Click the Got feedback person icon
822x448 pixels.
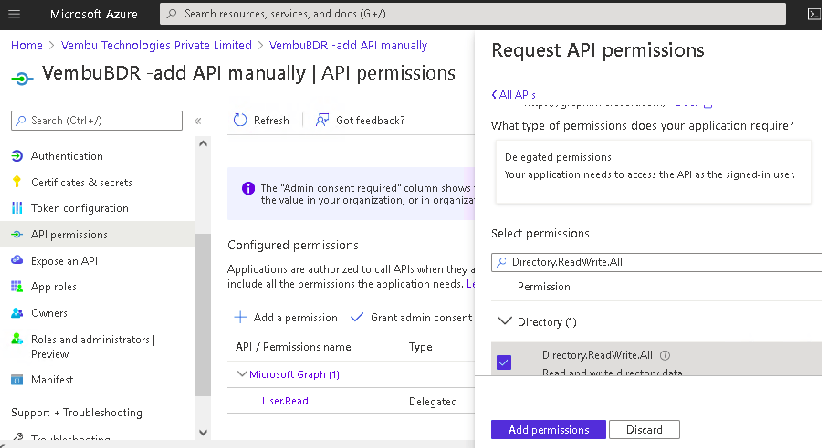(322, 120)
